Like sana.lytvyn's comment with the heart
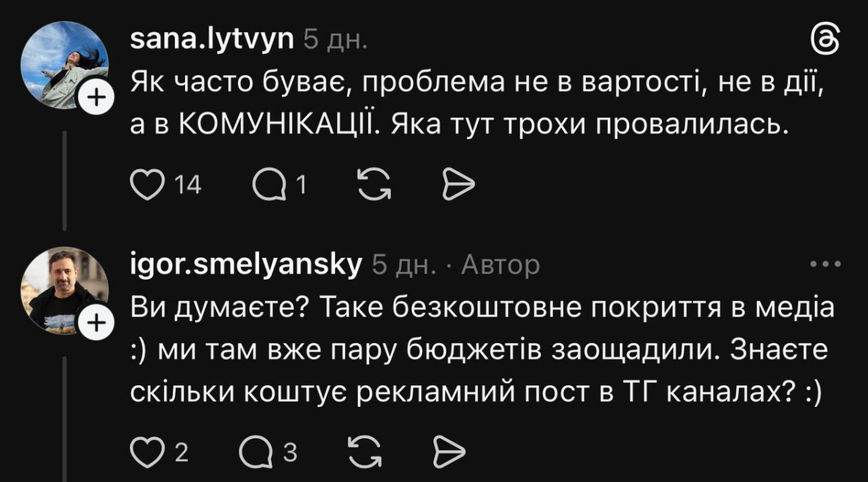Viewport: 868px width, 482px height. (147, 186)
